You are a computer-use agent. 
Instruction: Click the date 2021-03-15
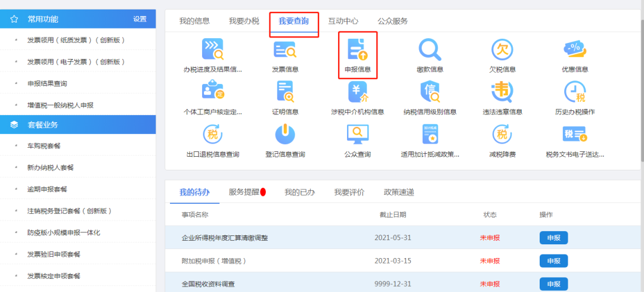point(393,261)
